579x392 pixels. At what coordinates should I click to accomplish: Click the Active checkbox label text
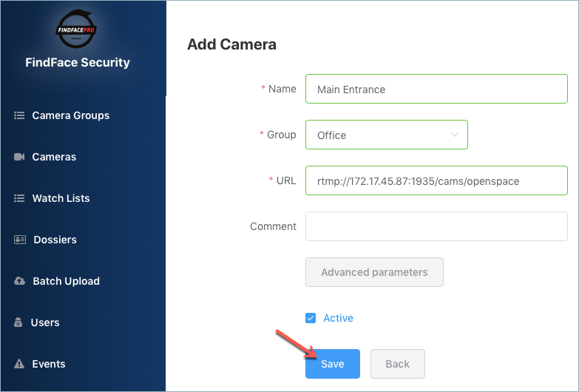click(x=338, y=318)
